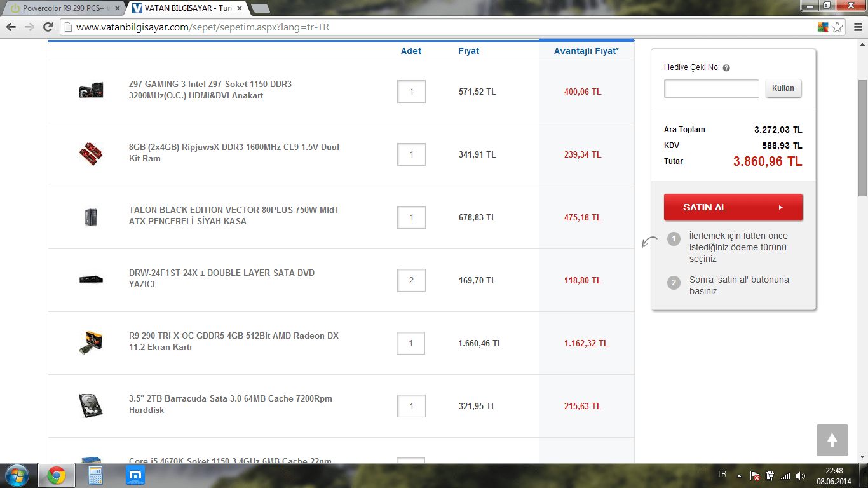The image size is (868, 488).
Task: Click the address bar URL
Action: click(203, 27)
